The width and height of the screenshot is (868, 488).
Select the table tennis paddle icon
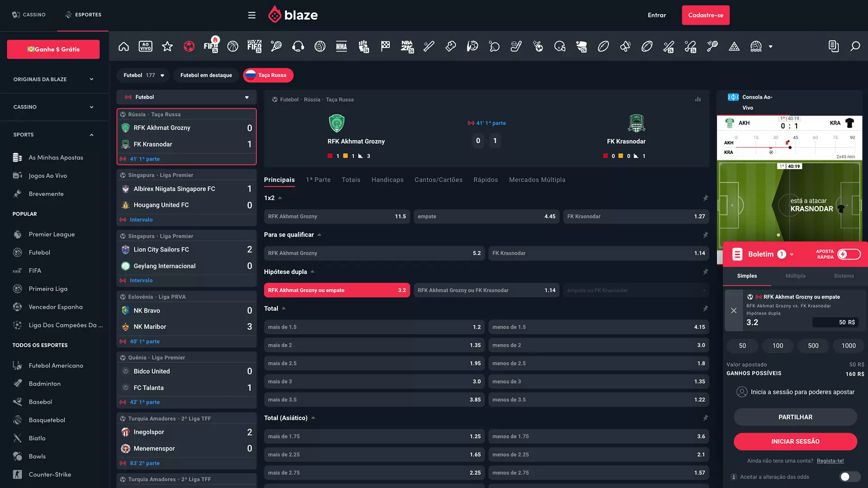click(x=494, y=46)
